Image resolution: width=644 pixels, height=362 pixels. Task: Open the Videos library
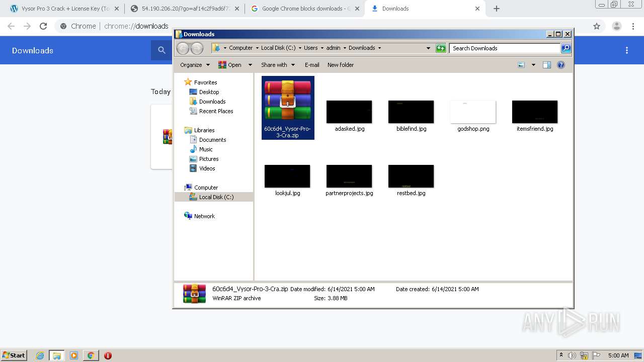207,168
